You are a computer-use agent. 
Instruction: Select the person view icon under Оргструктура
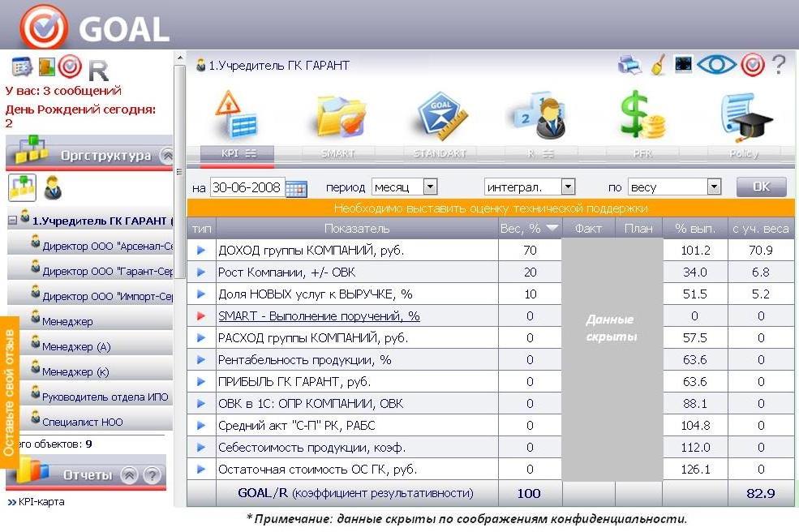coord(53,187)
